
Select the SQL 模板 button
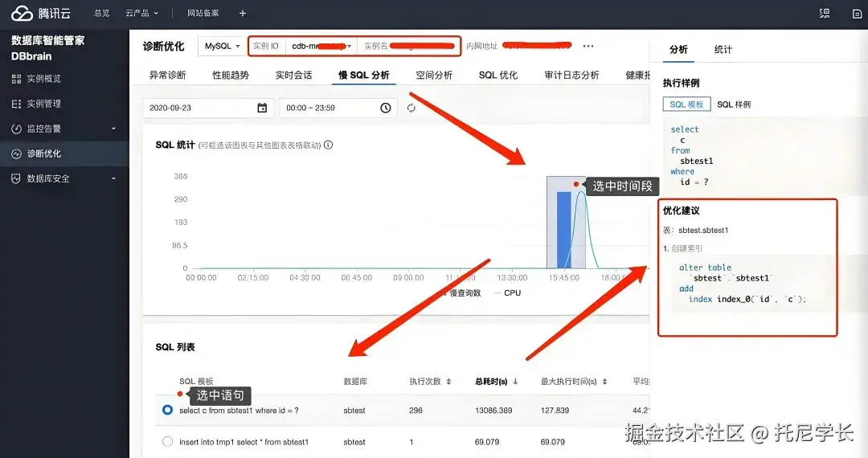[x=686, y=104]
